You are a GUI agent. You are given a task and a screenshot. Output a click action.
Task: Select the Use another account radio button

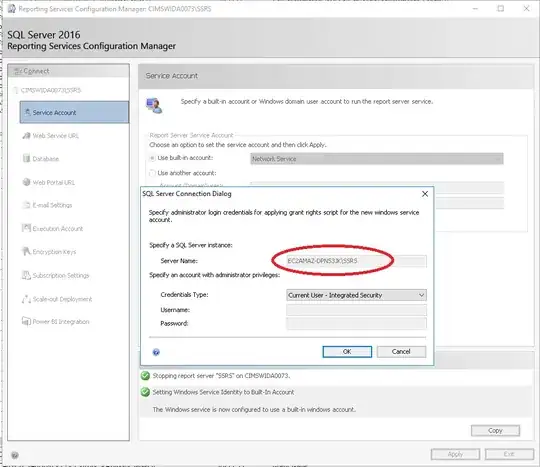tap(152, 173)
